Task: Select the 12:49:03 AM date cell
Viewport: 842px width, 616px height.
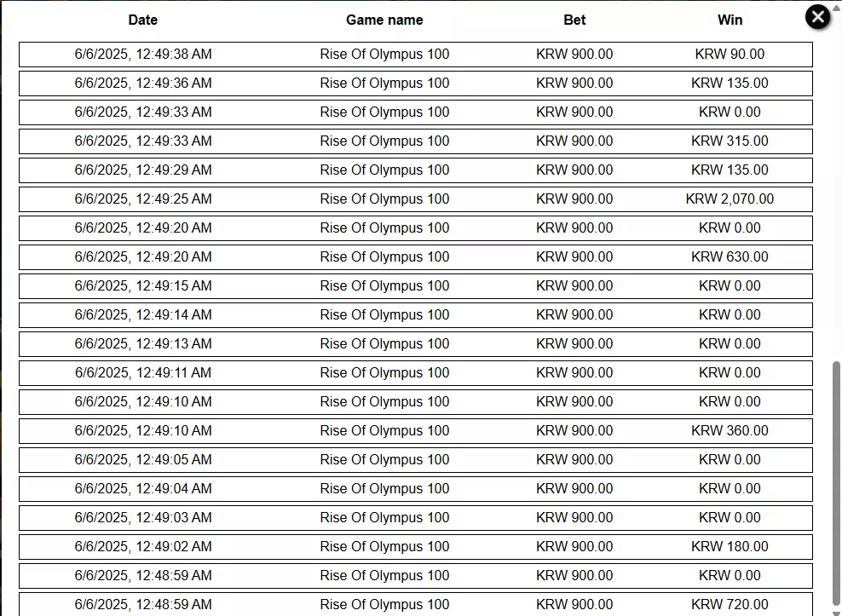Action: [143, 518]
